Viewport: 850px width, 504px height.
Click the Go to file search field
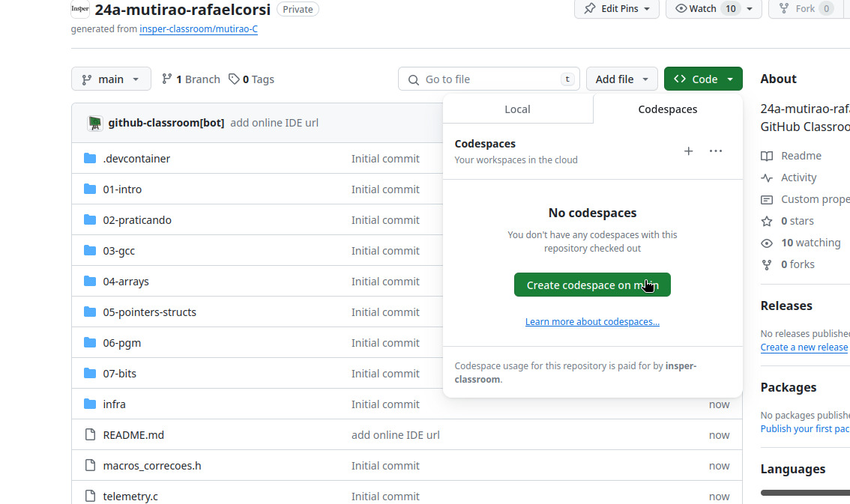pos(489,79)
